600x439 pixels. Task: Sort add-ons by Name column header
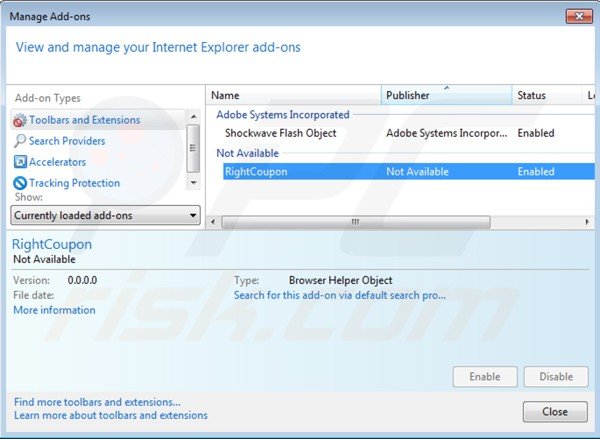[294, 95]
